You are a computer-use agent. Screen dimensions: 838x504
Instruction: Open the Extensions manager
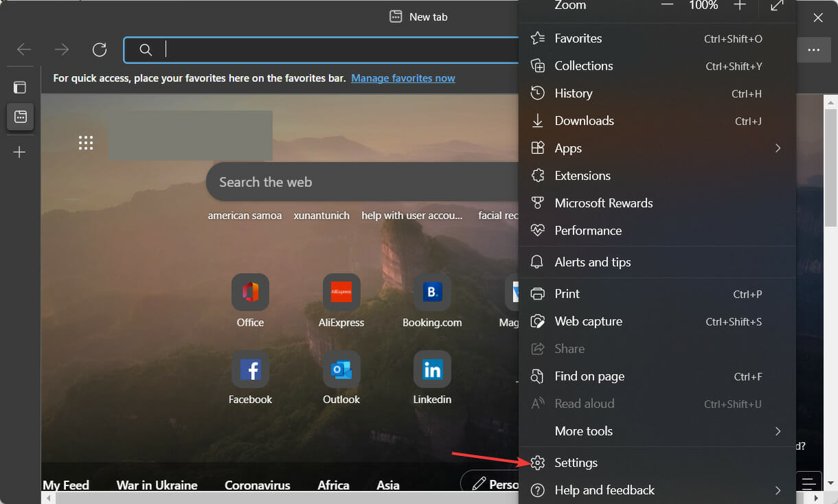coord(582,175)
